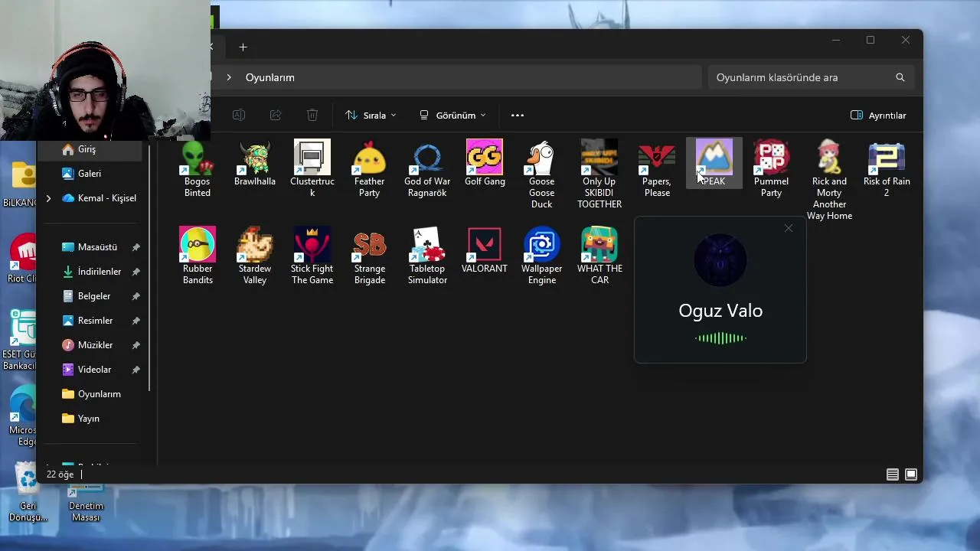Open the Sırala sort dropdown
The image size is (980, 551).
click(x=371, y=115)
